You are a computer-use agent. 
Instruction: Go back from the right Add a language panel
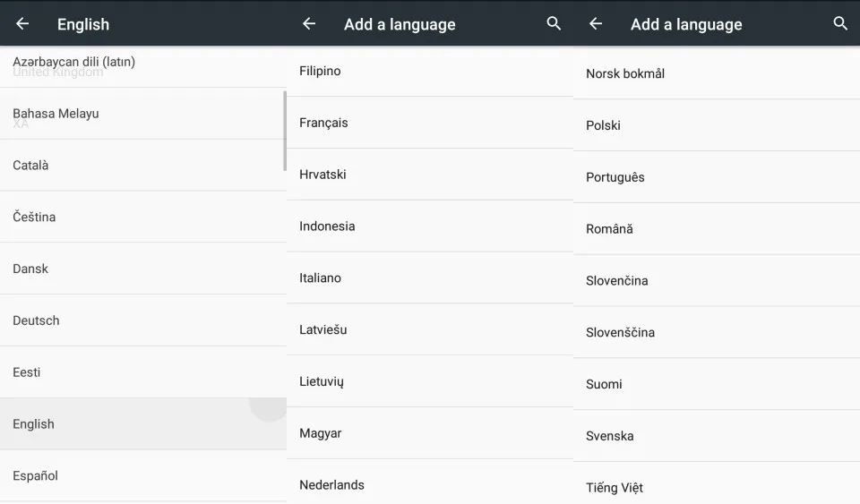click(x=596, y=23)
